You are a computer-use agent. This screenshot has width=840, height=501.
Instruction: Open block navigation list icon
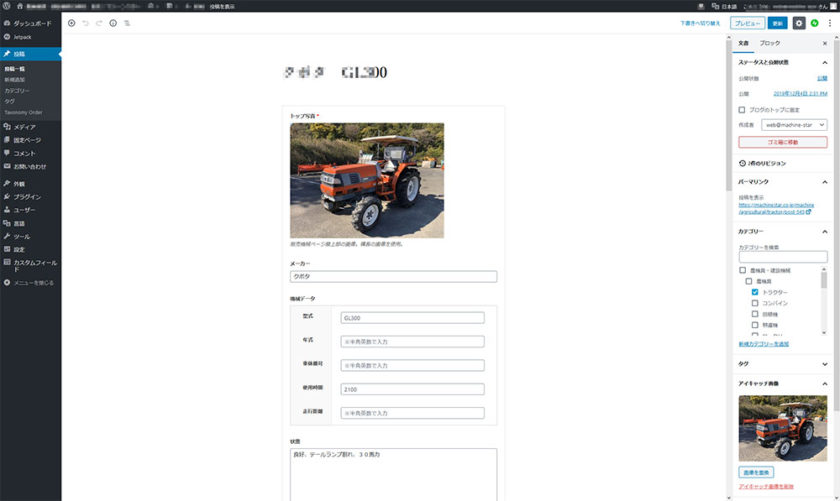coord(127,23)
